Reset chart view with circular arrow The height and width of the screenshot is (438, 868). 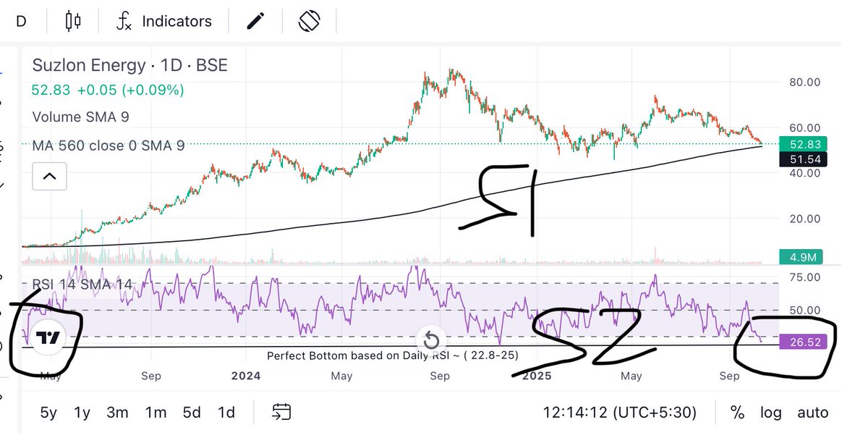click(x=431, y=340)
